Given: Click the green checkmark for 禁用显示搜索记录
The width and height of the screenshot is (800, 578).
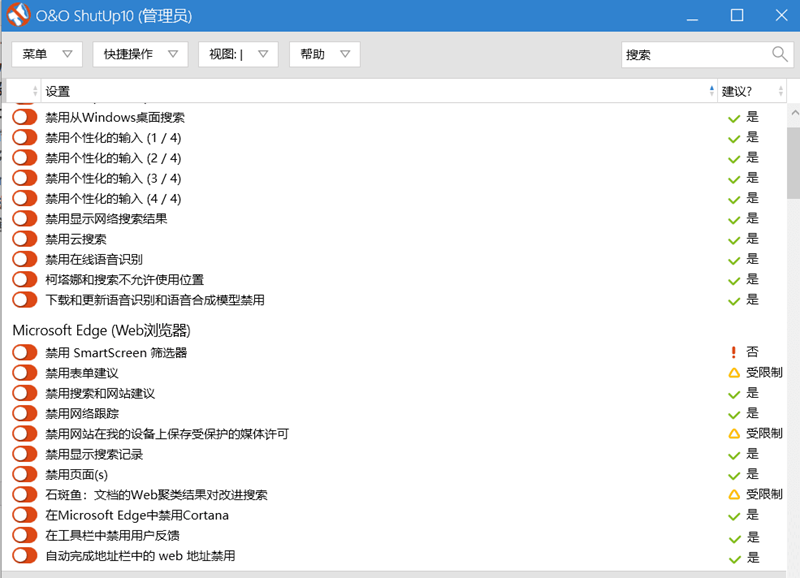Looking at the screenshot, I should (734, 455).
